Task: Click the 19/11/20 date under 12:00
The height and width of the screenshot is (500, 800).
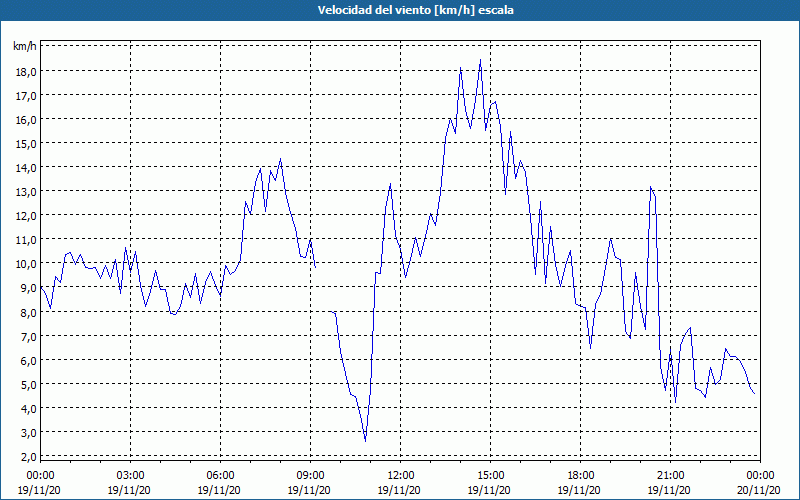Action: click(399, 490)
